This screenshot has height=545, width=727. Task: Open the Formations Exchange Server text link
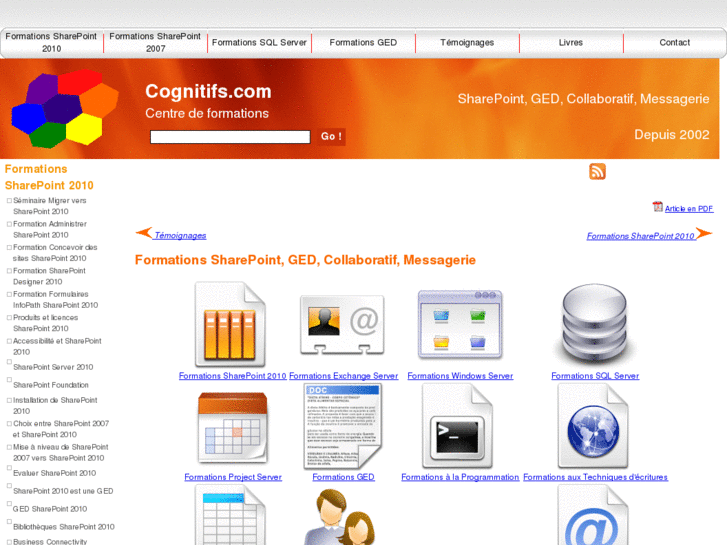[x=344, y=376]
